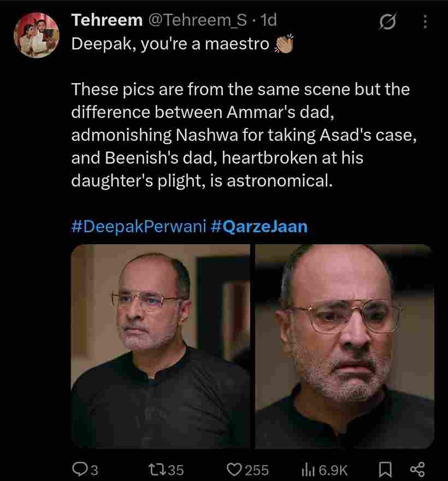This screenshot has height=481, width=448.
Task: Open the #DeepakPerwani hashtag
Action: [139, 227]
